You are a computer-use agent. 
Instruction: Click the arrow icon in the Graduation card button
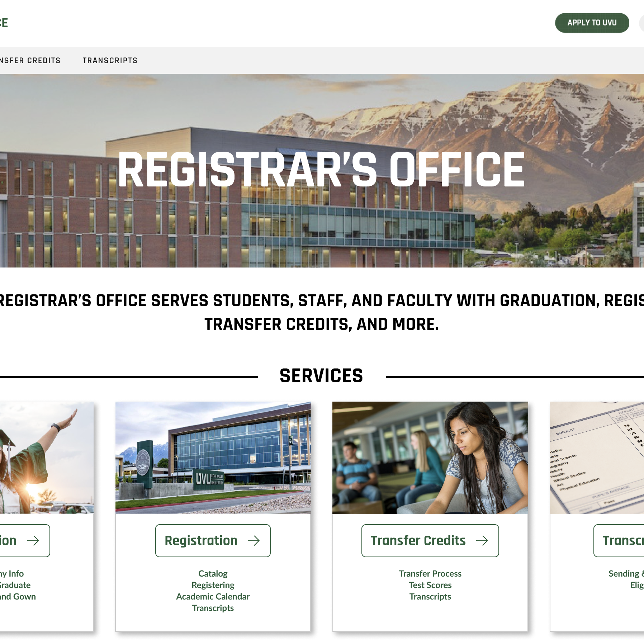pyautogui.click(x=33, y=541)
